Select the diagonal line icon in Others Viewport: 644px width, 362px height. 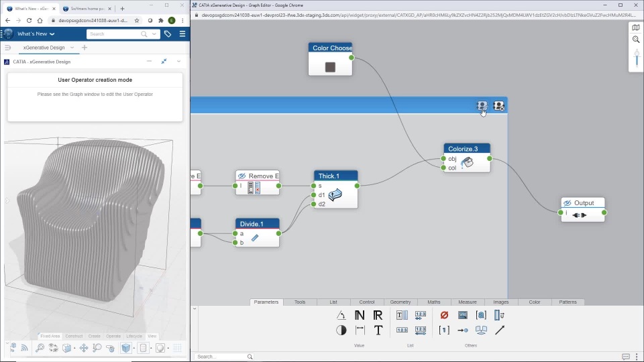click(x=499, y=330)
